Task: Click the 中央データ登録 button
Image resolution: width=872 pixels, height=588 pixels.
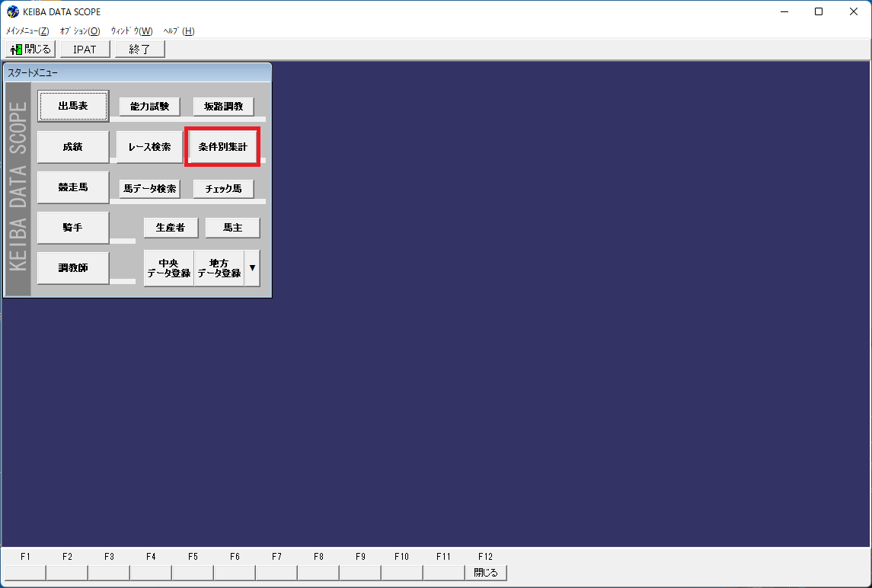Action: 169,268
